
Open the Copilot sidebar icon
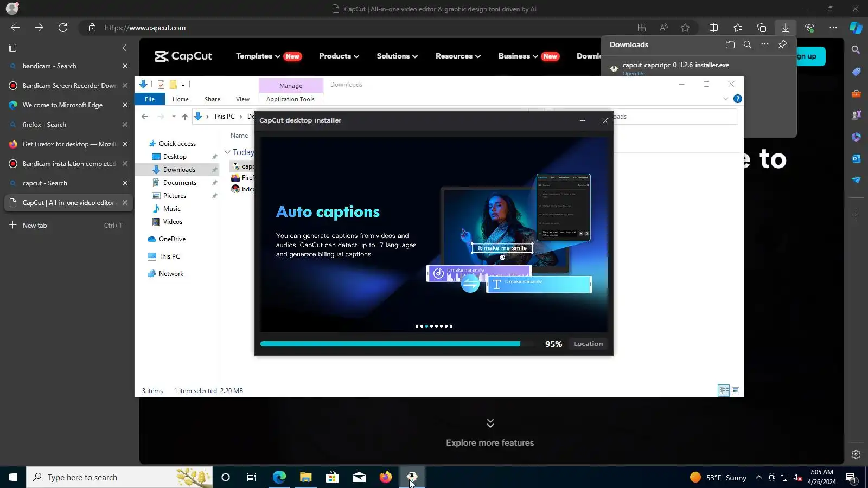coord(856,28)
